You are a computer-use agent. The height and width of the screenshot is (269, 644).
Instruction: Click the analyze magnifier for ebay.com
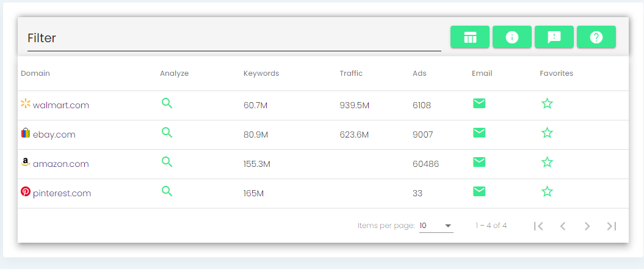point(167,133)
